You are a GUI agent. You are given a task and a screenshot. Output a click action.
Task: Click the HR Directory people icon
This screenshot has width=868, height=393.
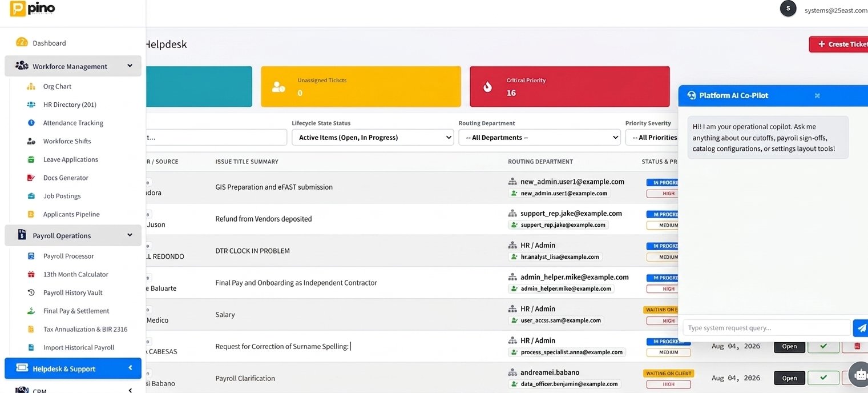31,105
